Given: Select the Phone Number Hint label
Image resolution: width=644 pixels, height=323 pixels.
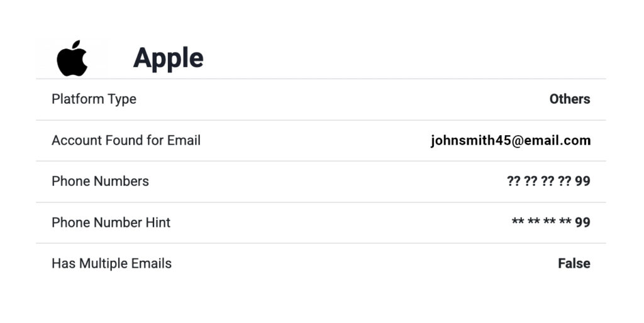Looking at the screenshot, I should click(x=111, y=222).
